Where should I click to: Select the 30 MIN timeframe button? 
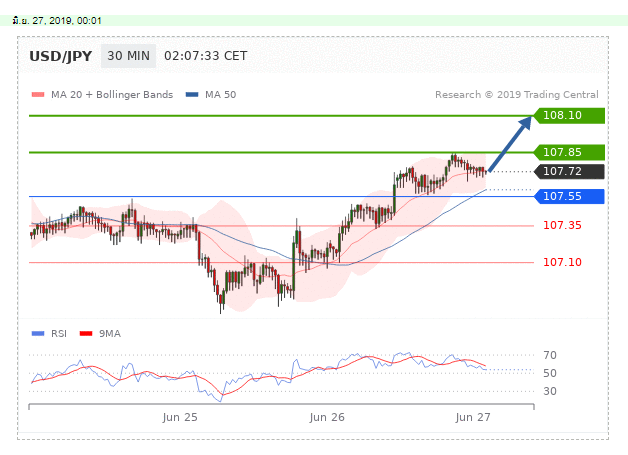[128, 56]
